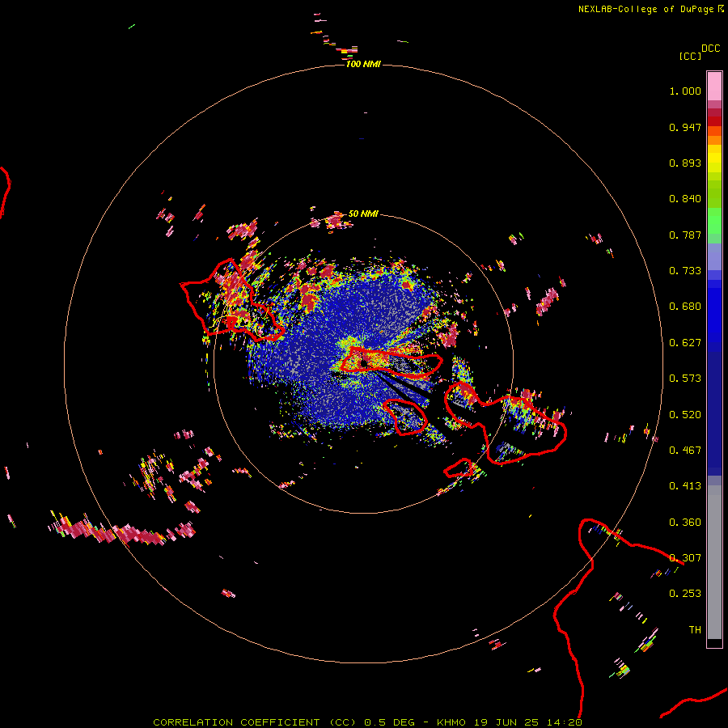Select the 0.893 scale value
The image size is (728, 728).
point(685,163)
